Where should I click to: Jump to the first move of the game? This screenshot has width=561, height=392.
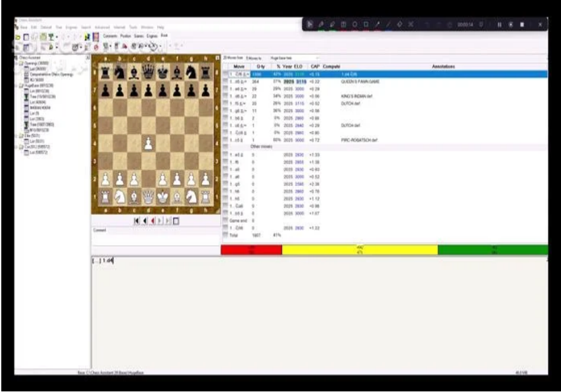136,222
